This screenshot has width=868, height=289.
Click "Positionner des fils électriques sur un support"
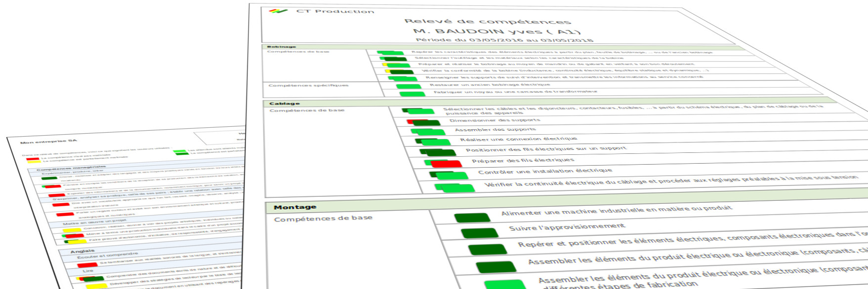coord(546,149)
